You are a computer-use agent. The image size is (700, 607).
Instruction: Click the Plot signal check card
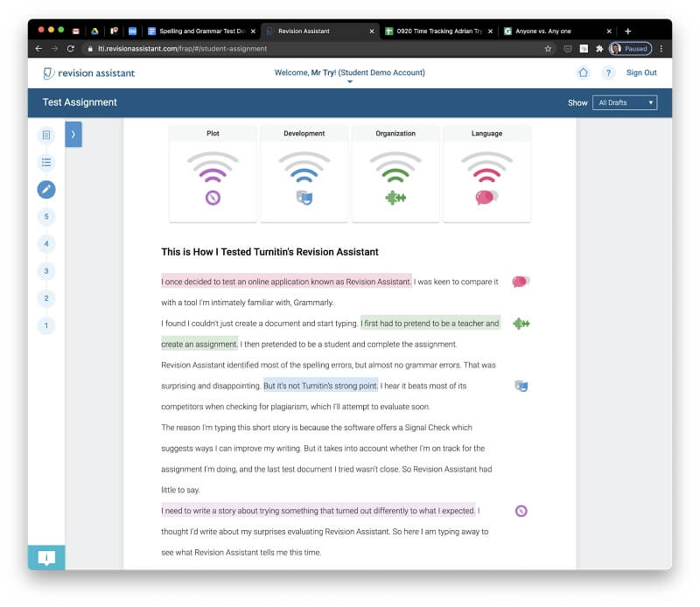[x=213, y=173]
